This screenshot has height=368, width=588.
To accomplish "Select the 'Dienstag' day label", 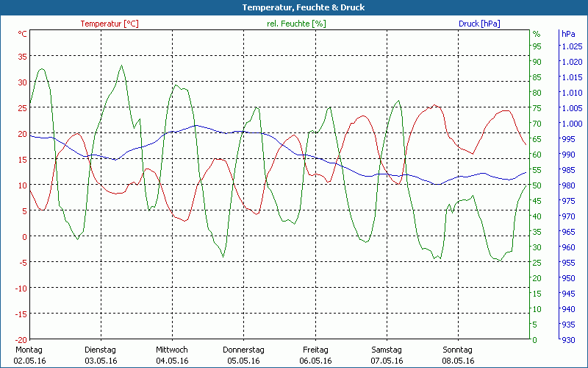I will tap(100, 350).
